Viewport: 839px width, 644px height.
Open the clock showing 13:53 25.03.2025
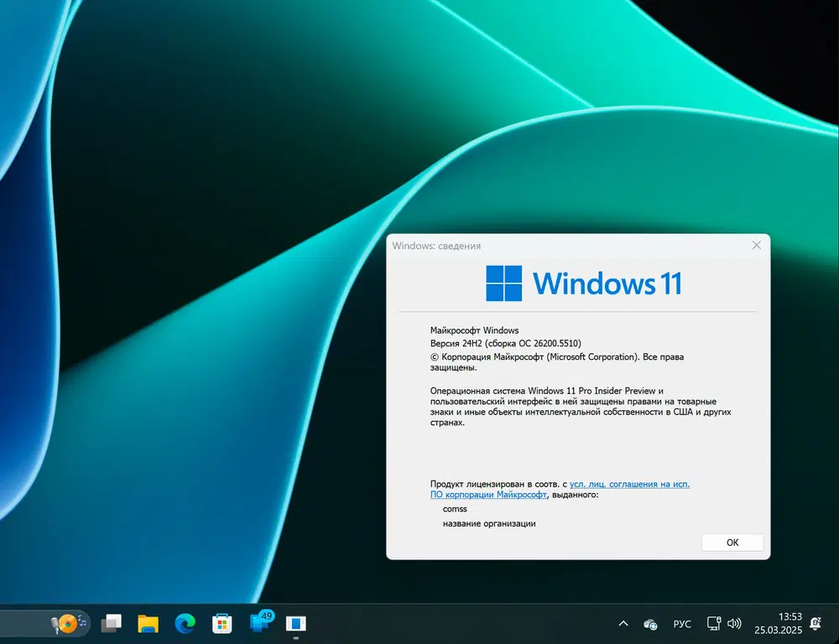point(778,624)
